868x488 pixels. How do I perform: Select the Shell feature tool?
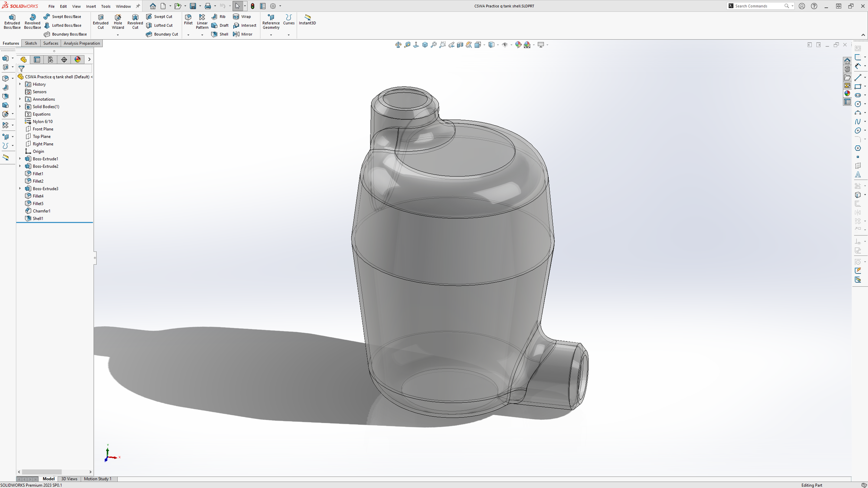(220, 34)
